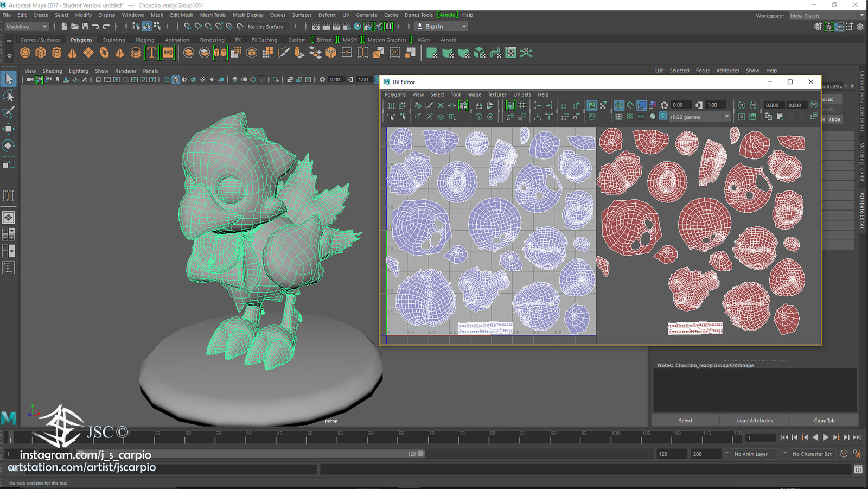Image resolution: width=868 pixels, height=489 pixels.
Task: Open the UV Sets menu in UV Editor
Action: pos(522,94)
